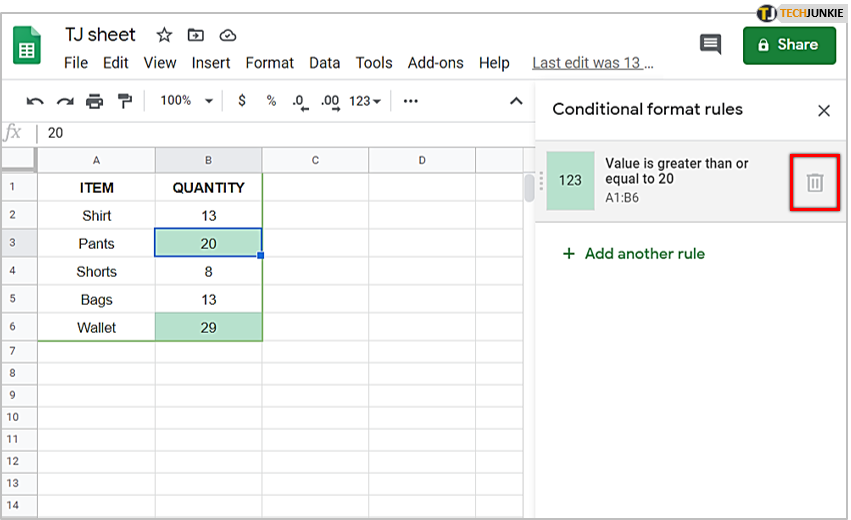Open the Tools menu
This screenshot has width=851, height=520.
click(x=374, y=63)
